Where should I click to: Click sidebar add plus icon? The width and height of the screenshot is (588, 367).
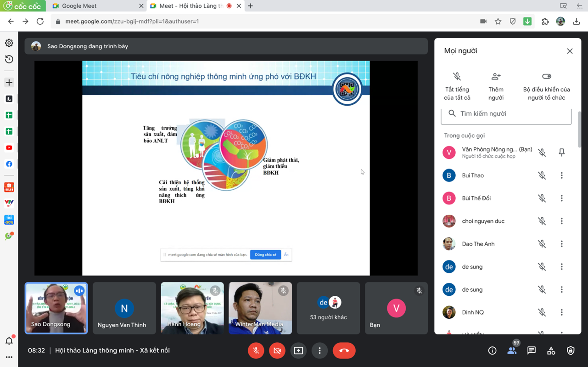9,83
